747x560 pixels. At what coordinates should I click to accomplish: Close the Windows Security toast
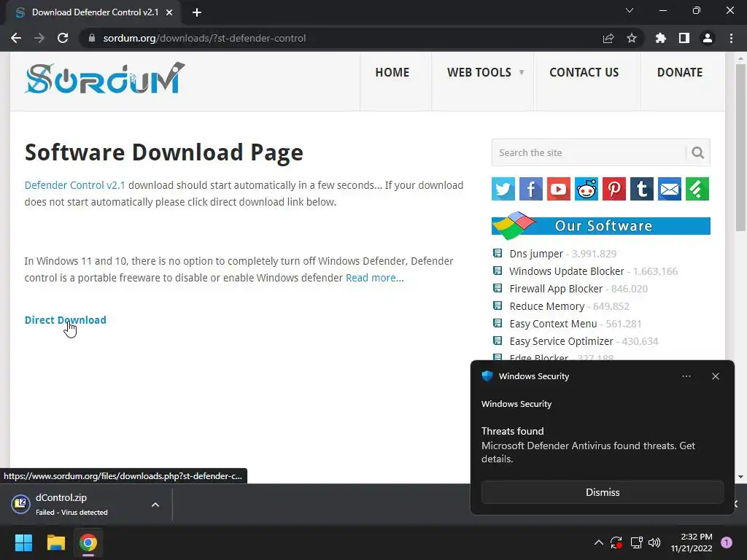(x=715, y=376)
